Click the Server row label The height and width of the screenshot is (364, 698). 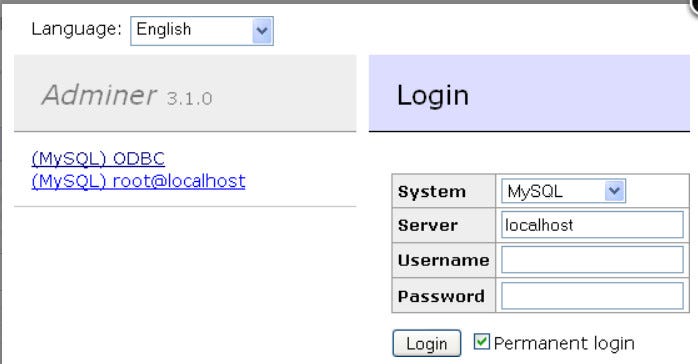coord(428,225)
